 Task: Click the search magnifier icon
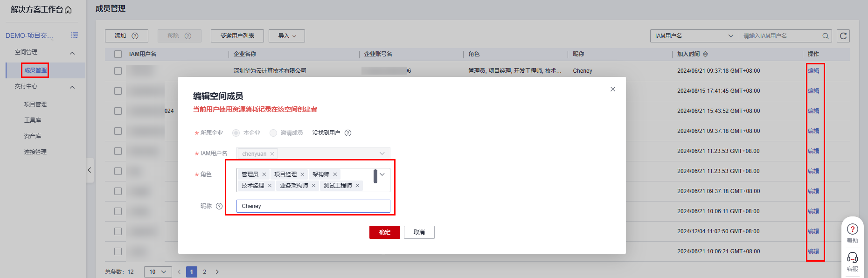[x=826, y=36]
